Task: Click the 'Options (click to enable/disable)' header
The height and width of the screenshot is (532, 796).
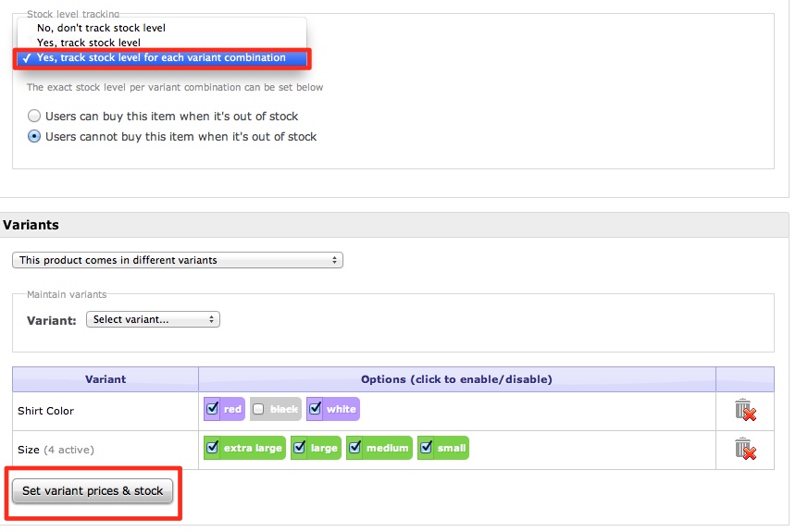Action: click(x=456, y=379)
